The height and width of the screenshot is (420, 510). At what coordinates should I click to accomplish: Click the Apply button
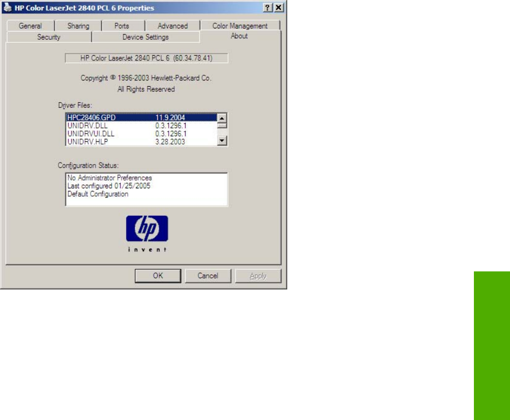point(258,276)
